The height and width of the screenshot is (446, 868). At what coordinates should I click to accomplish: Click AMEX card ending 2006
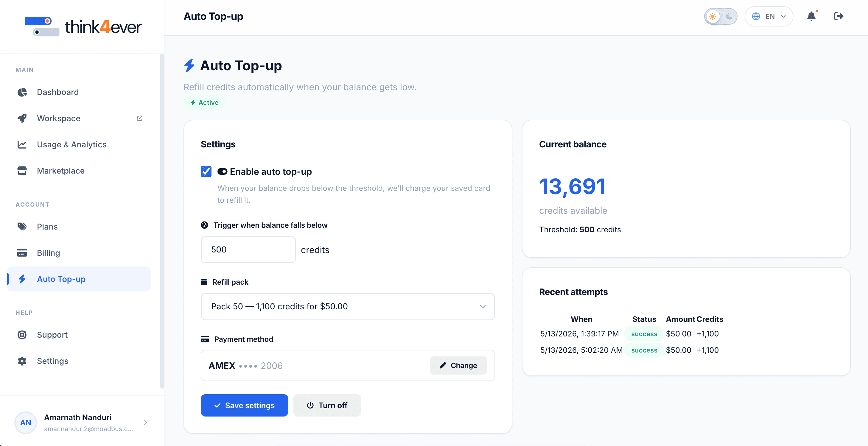[x=246, y=366]
